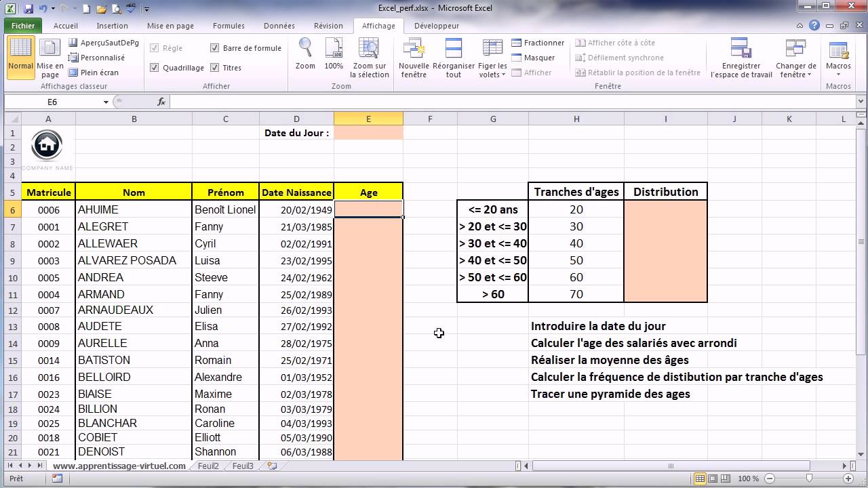Viewport: 868px width, 488px height.
Task: Click Enregistrer l'espace de travail
Action: click(741, 57)
